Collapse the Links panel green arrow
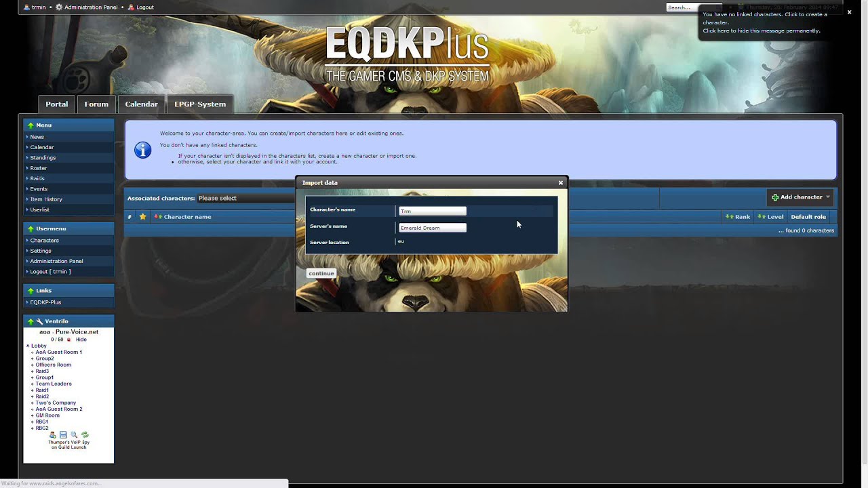The height and width of the screenshot is (488, 868). (x=31, y=291)
